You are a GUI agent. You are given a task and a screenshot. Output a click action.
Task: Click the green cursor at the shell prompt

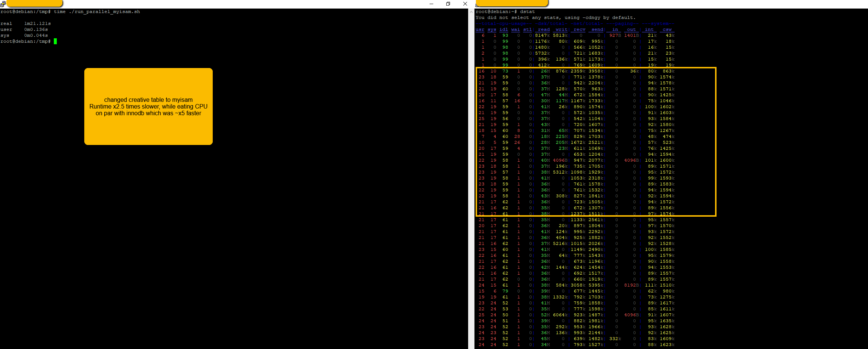[x=55, y=41]
